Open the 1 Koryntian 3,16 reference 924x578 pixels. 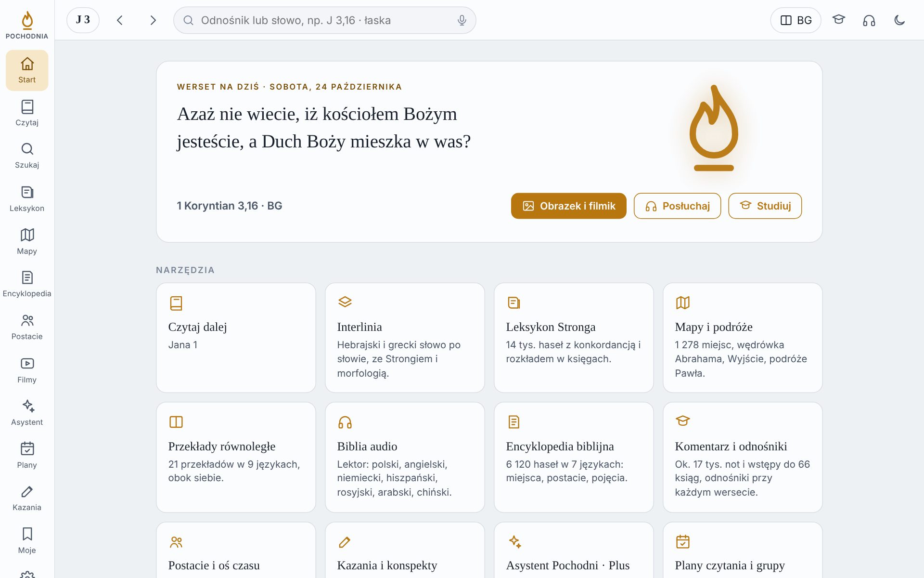229,206
